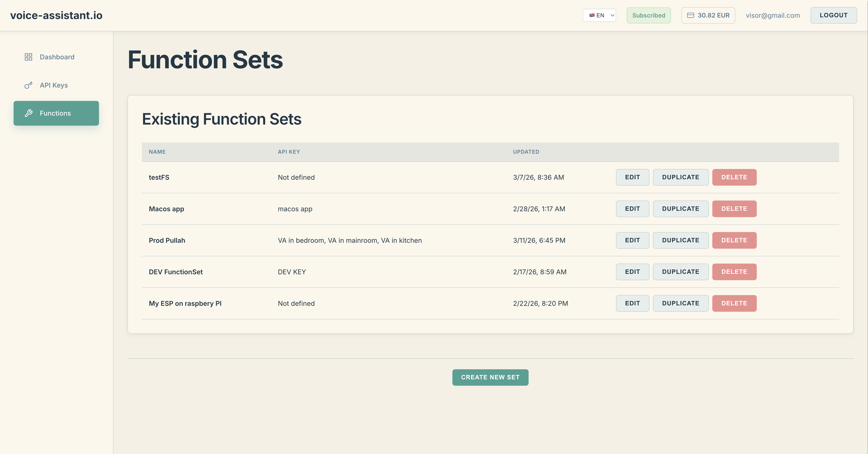Open the Dashboard menu item
The width and height of the screenshot is (868, 454).
pos(57,57)
